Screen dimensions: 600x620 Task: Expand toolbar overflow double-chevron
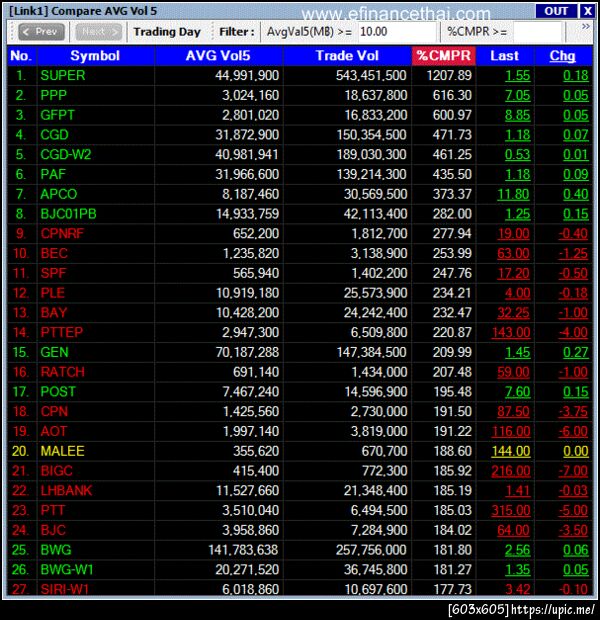coord(586,27)
